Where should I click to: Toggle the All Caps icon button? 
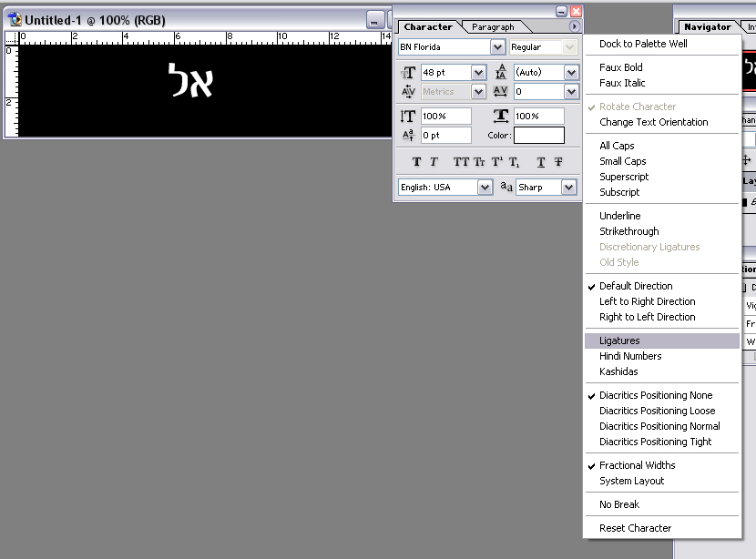tap(462, 162)
